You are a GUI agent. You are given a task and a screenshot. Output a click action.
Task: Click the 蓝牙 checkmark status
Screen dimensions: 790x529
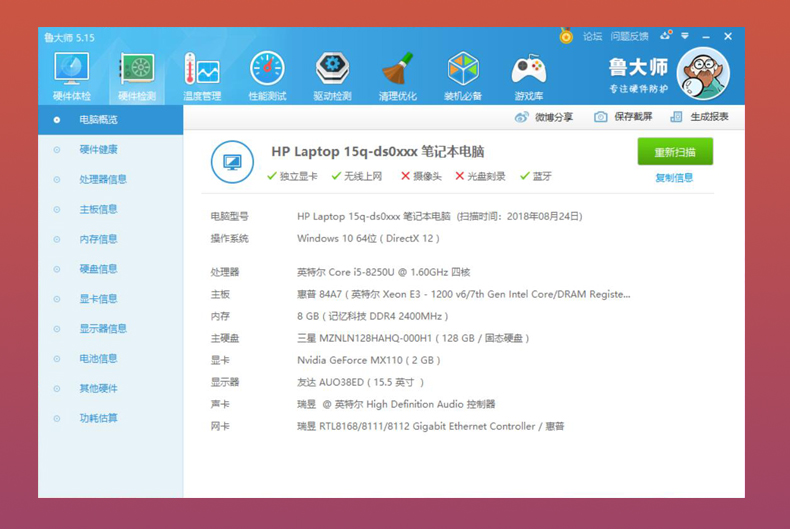click(x=536, y=176)
